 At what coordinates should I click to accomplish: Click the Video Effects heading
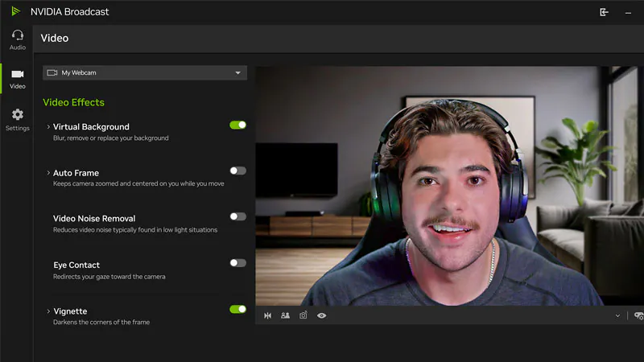coord(73,102)
